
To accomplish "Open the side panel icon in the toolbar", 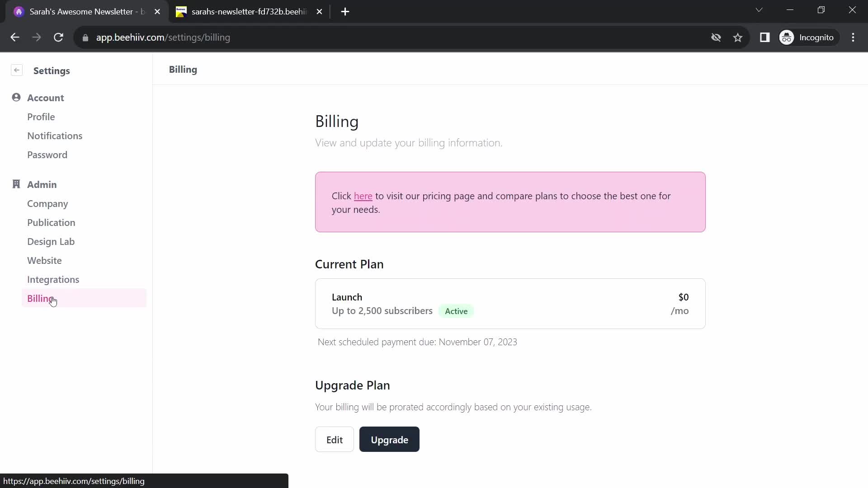I will point(764,38).
